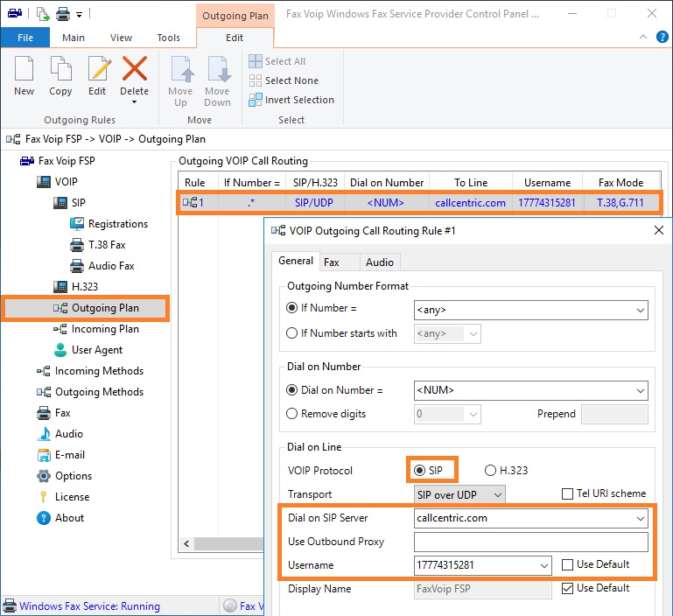Click the Use Outbound Proxy field
This screenshot has width=673, height=616.
coord(531,542)
